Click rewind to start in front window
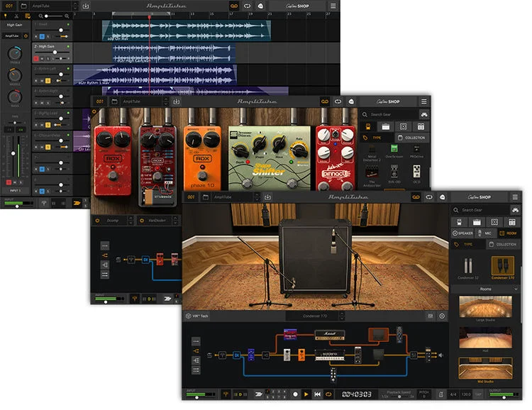Image resolution: width=532 pixels, height=410 pixels. (317, 394)
